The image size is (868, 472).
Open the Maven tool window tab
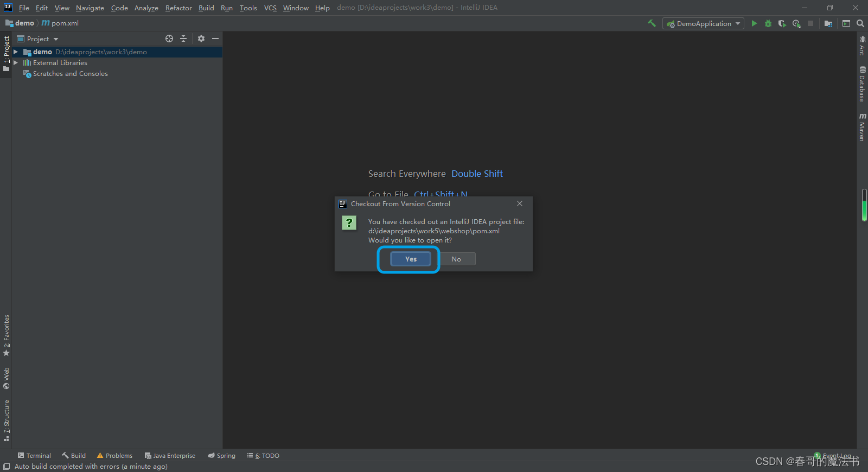click(862, 127)
